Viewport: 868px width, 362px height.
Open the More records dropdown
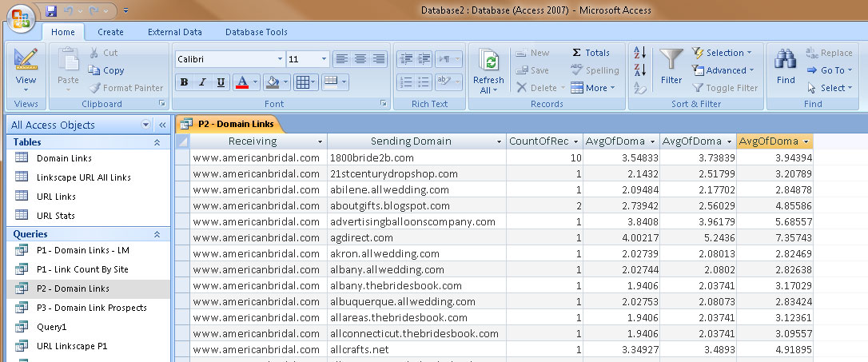click(593, 87)
